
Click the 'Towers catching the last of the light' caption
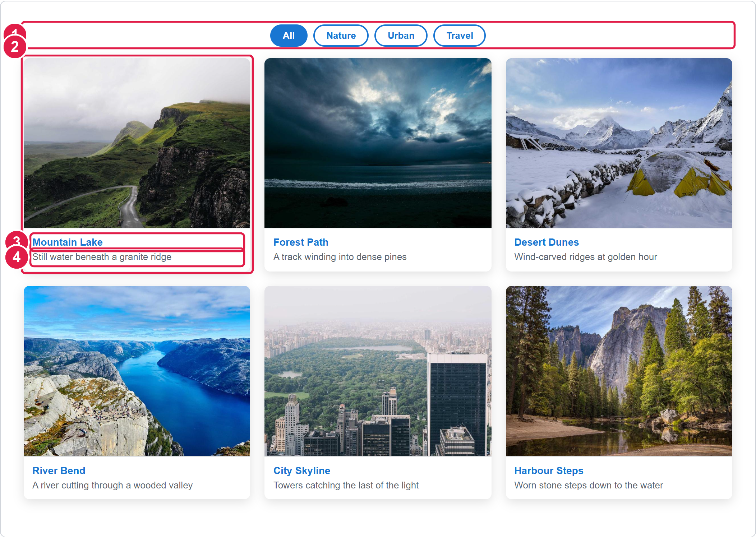pyautogui.click(x=346, y=485)
